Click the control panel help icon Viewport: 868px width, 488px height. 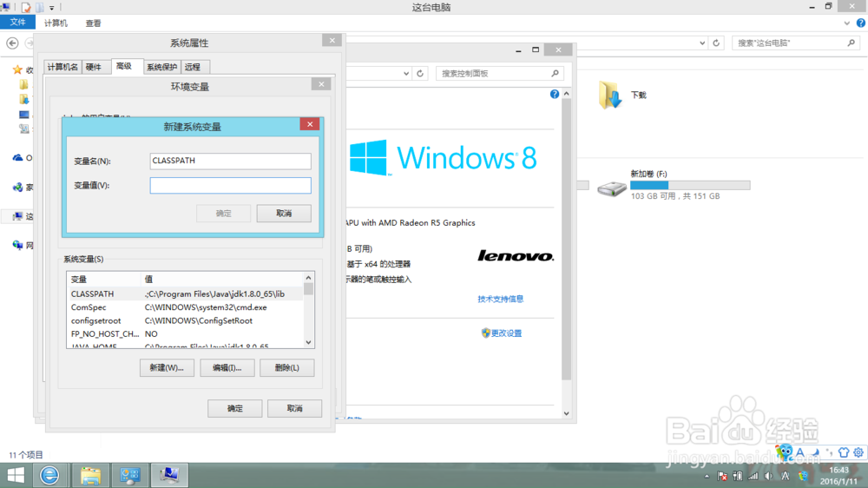click(554, 94)
